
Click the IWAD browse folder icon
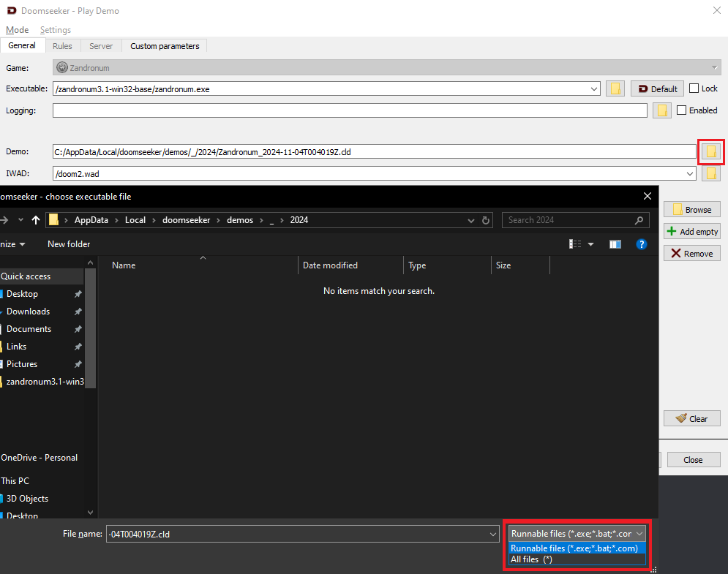tap(710, 174)
